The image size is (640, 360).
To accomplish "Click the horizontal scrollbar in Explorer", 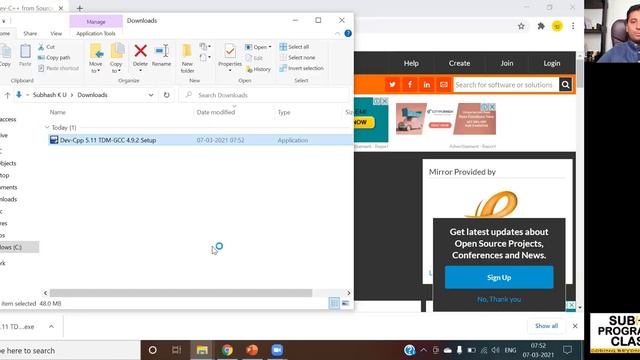I will point(181,293).
